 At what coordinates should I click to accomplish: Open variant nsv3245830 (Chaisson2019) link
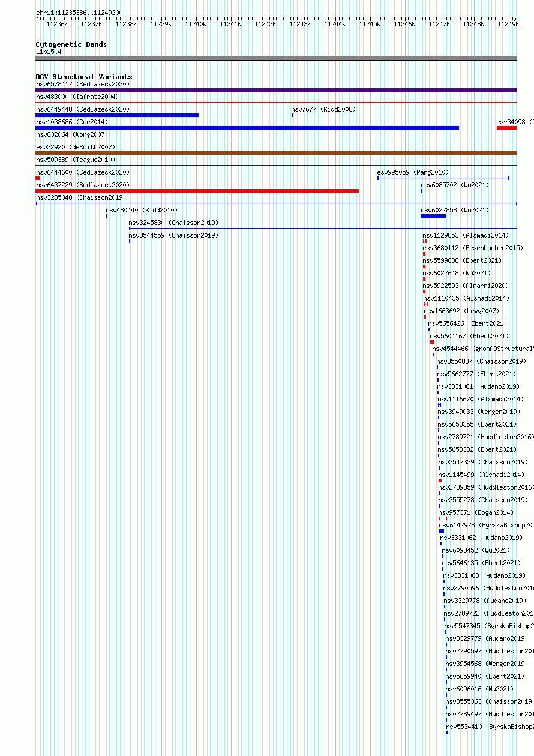click(173, 223)
